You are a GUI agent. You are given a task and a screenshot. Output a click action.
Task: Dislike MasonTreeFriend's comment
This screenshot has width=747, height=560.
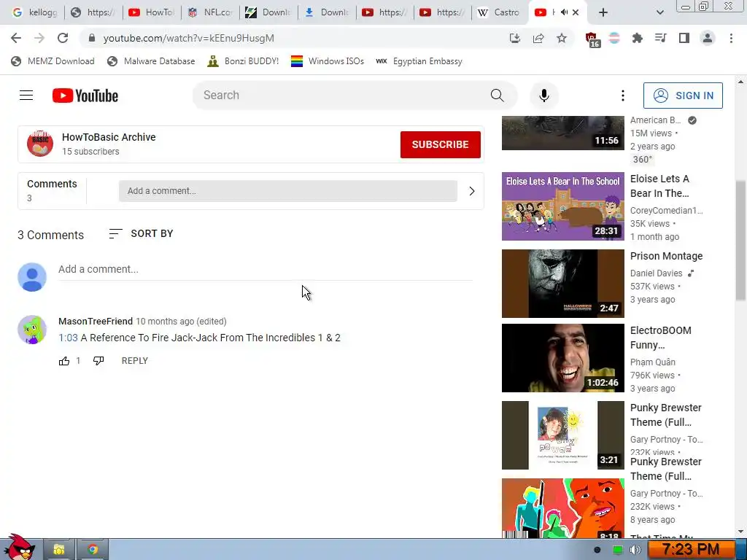[x=98, y=361]
